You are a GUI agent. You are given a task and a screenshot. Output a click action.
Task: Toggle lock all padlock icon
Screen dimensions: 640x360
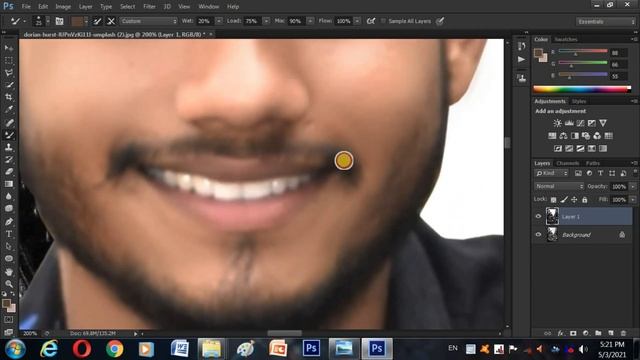pyautogui.click(x=584, y=200)
